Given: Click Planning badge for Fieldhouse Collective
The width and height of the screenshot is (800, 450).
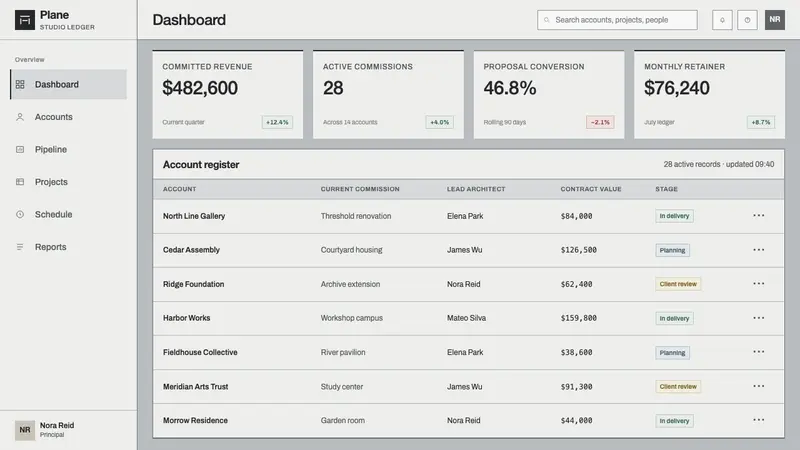Looking at the screenshot, I should coord(672,353).
